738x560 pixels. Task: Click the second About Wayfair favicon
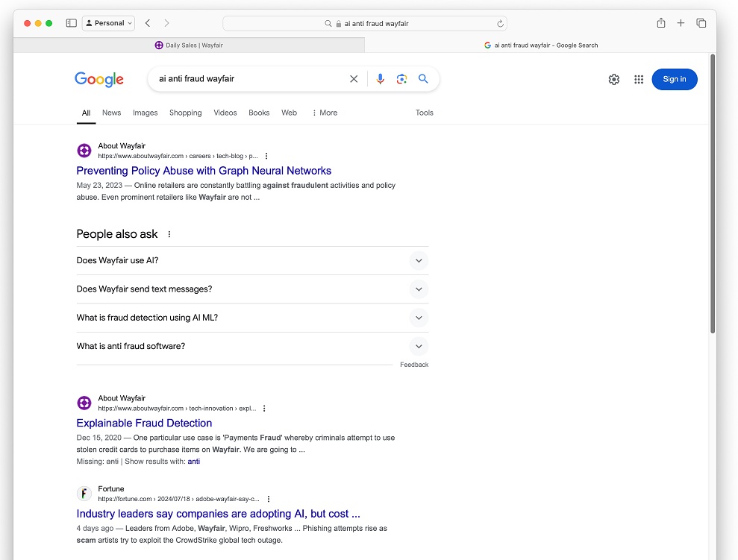84,403
